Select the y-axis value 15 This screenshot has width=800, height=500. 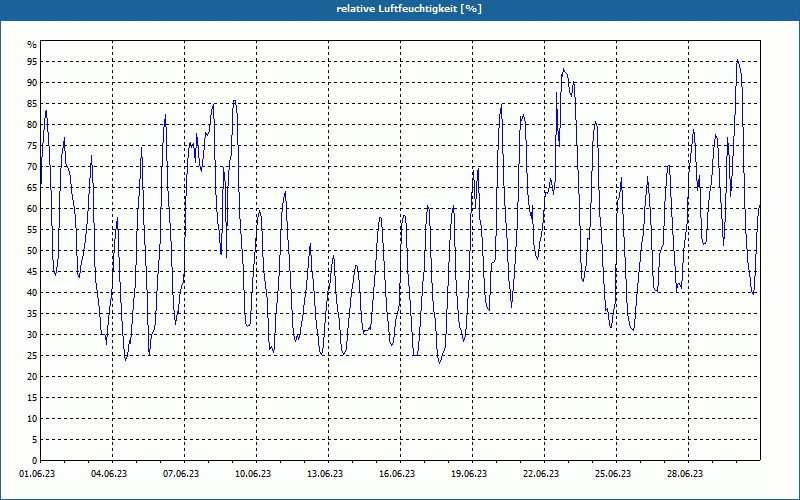pyautogui.click(x=32, y=397)
